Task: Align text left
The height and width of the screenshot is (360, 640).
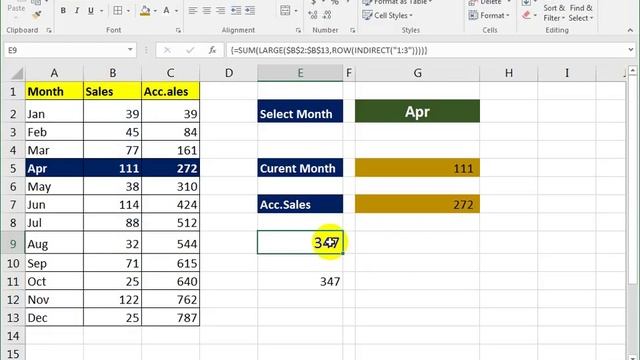Action: 193,11
